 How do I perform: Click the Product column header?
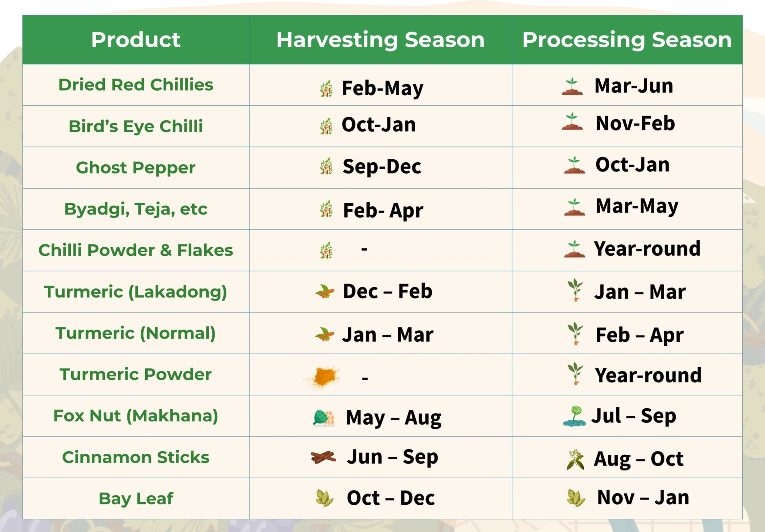coord(136,40)
